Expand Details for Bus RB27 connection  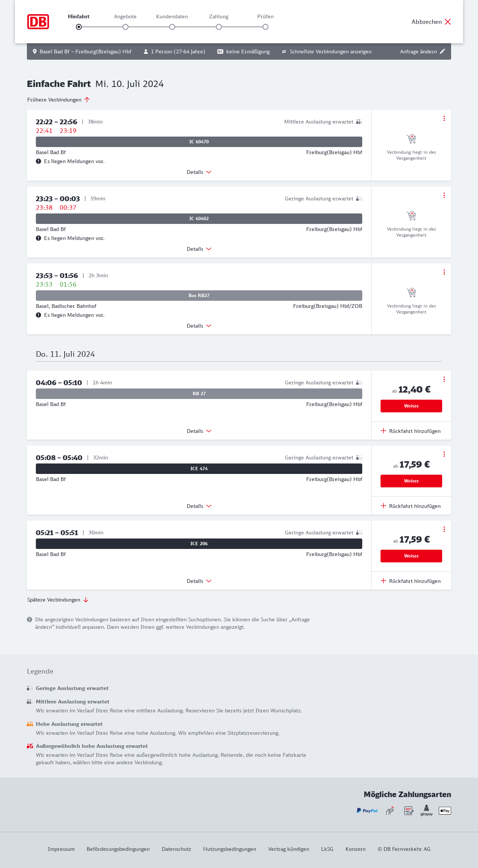[199, 326]
